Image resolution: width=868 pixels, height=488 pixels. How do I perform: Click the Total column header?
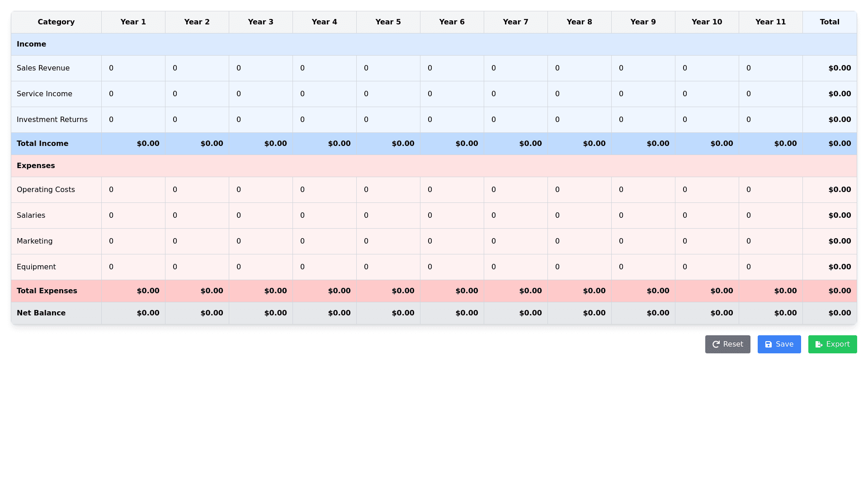click(830, 22)
